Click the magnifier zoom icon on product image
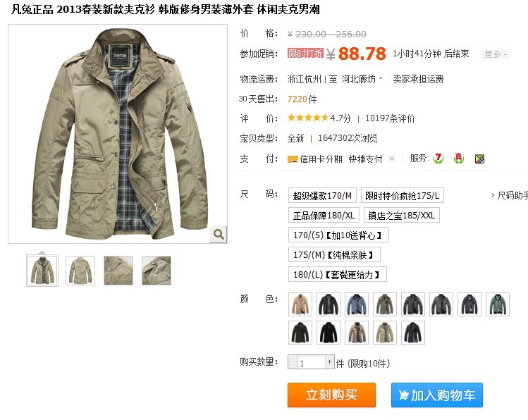Viewport: 528px width, 420px height. pyautogui.click(x=219, y=234)
